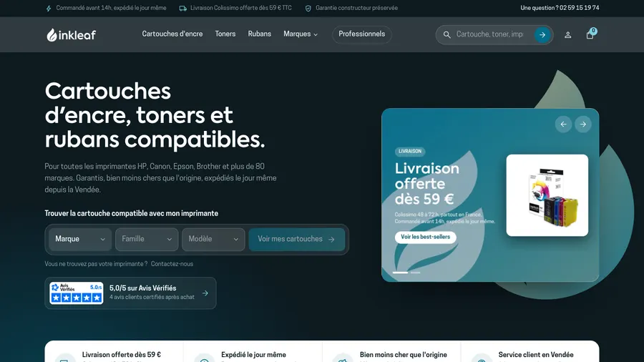The image size is (644, 362).
Task: Click the inkleaf logo
Action: pyautogui.click(x=71, y=35)
